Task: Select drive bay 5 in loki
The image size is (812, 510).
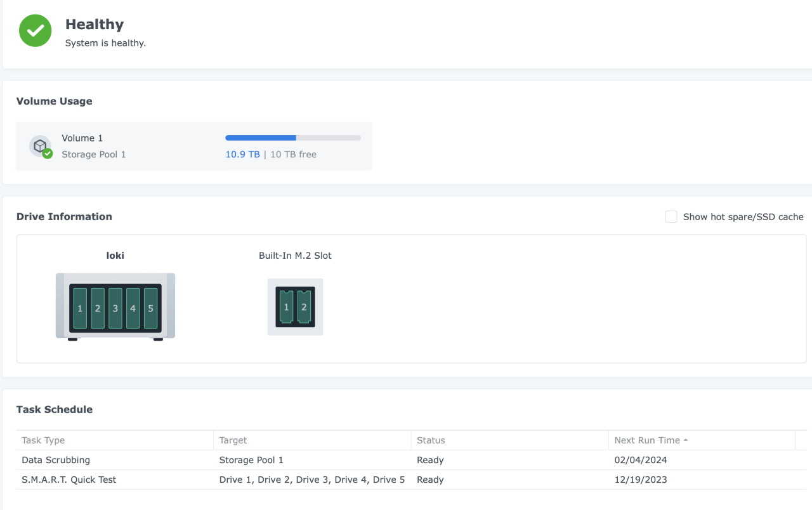Action: 151,308
